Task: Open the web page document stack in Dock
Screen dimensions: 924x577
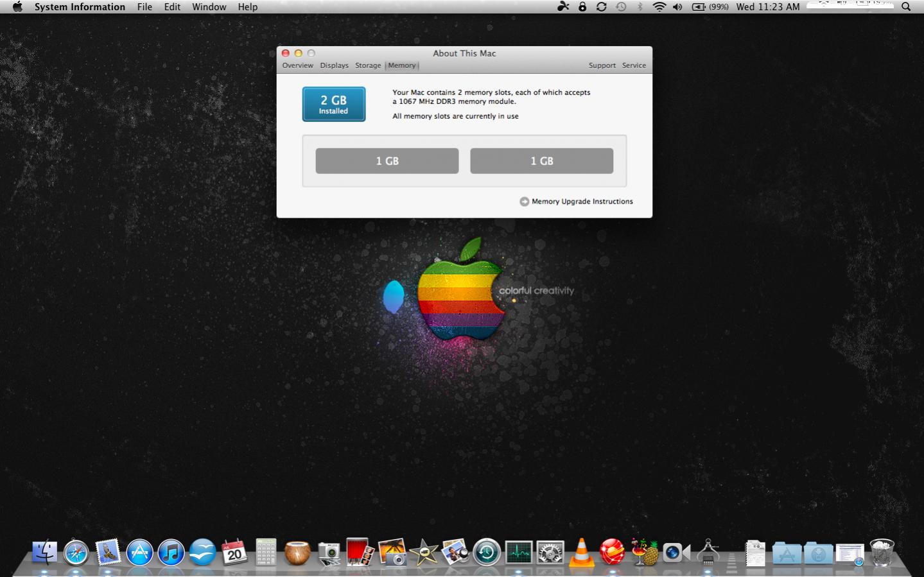Action: point(850,554)
